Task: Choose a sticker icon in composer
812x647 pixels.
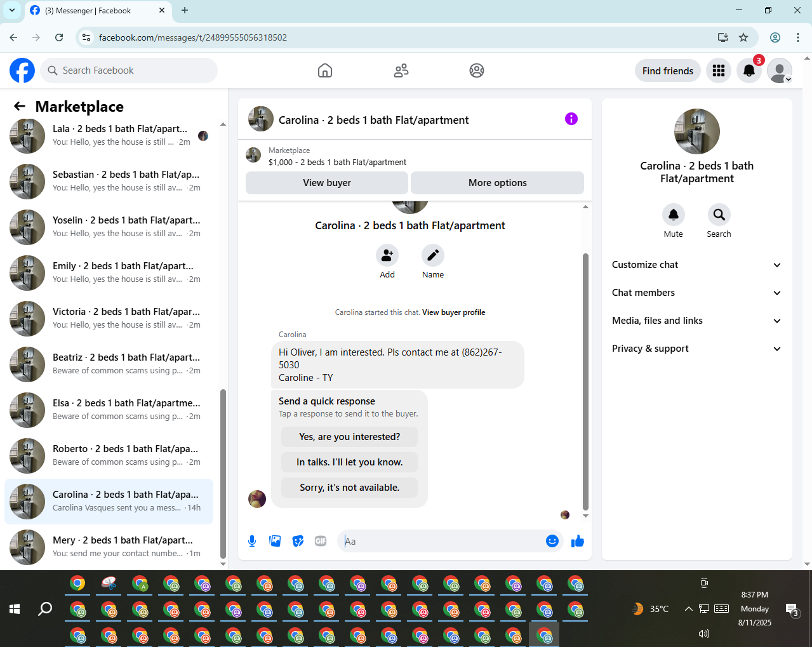Action: 298,541
